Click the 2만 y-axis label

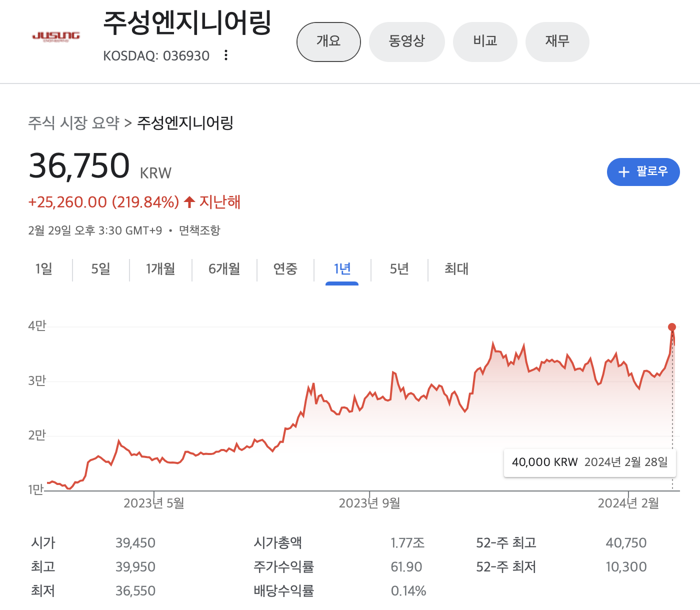[37, 435]
